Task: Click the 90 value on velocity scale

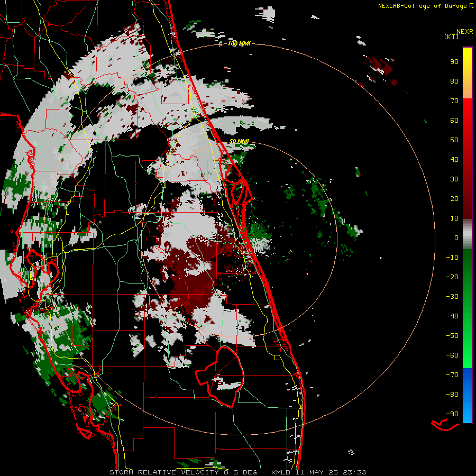Action: [x=454, y=62]
